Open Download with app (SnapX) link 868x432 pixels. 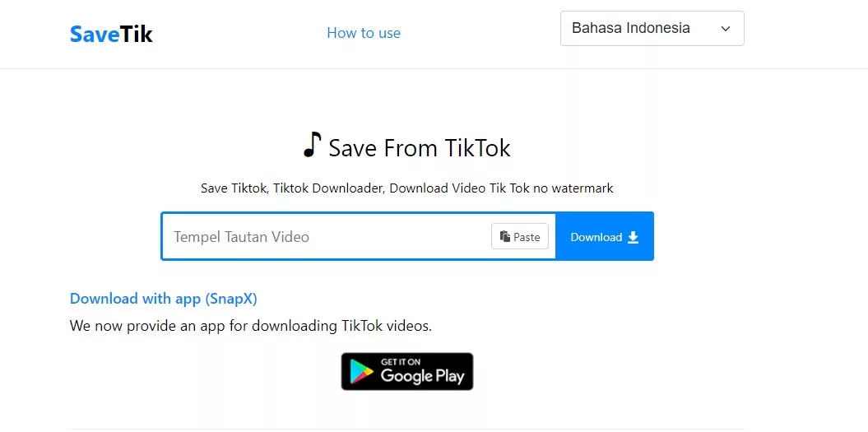163,299
